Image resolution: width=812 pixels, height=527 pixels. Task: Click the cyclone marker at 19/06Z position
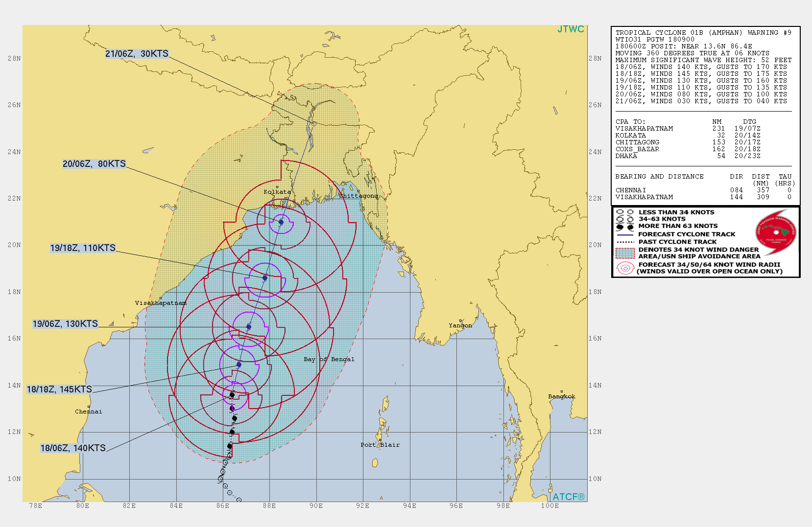[249, 327]
